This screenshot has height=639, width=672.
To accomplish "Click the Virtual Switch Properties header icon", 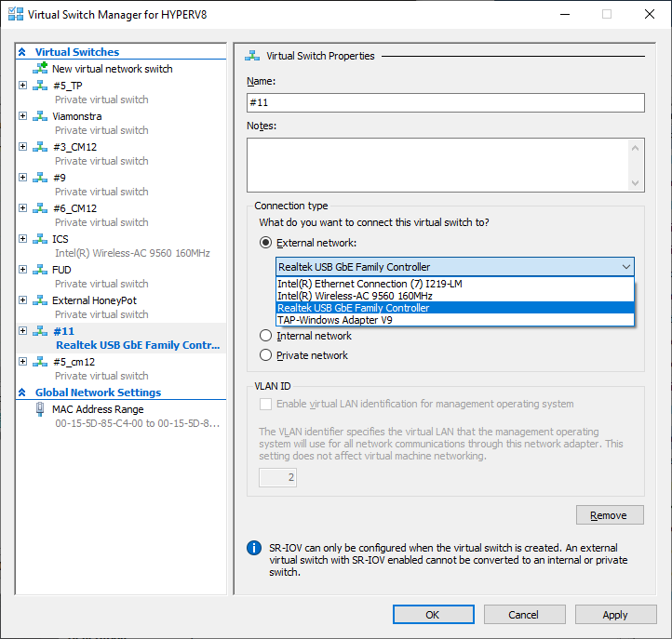I will (252, 56).
